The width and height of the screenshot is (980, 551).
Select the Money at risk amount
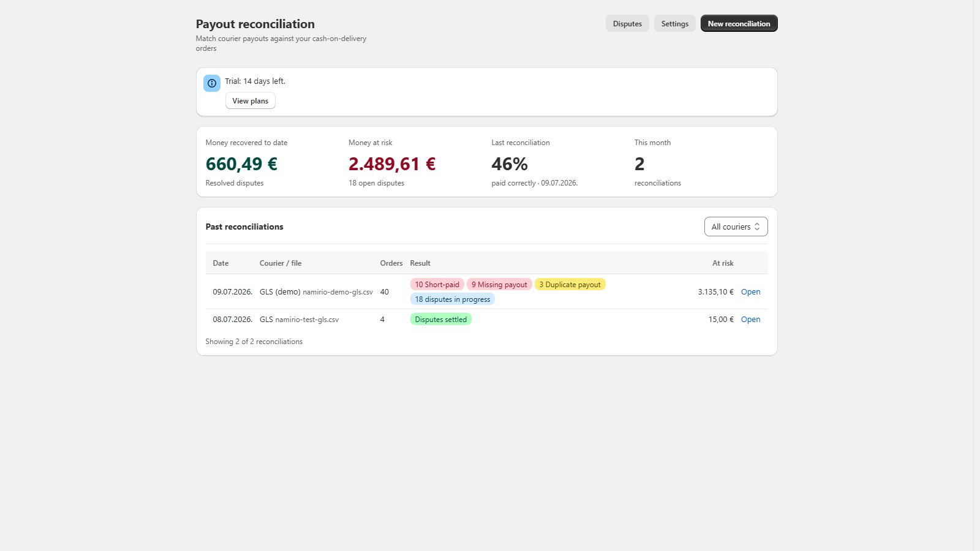click(392, 164)
